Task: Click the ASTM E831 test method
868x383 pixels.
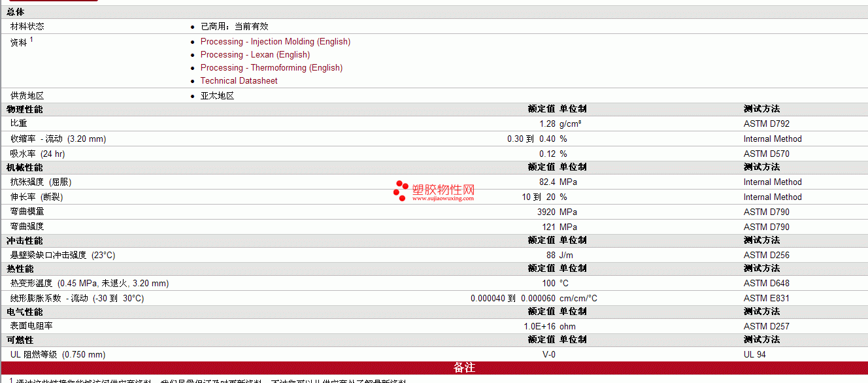Action: (766, 298)
